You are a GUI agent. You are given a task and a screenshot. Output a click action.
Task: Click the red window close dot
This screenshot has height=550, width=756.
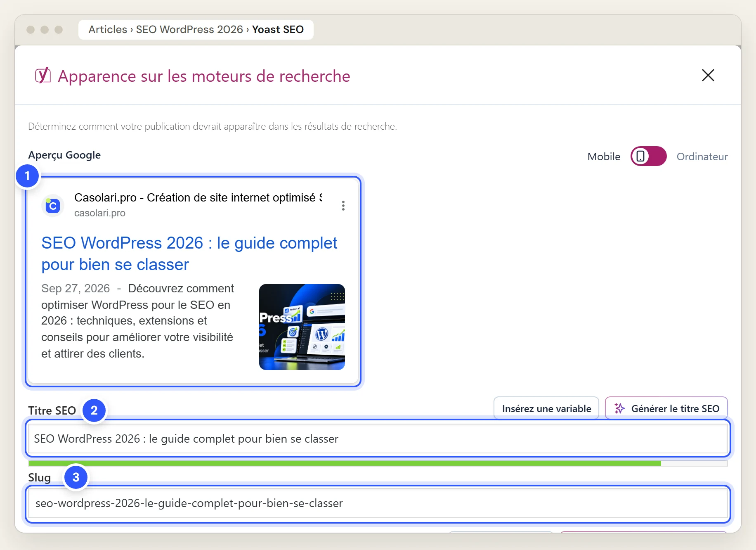click(x=31, y=30)
